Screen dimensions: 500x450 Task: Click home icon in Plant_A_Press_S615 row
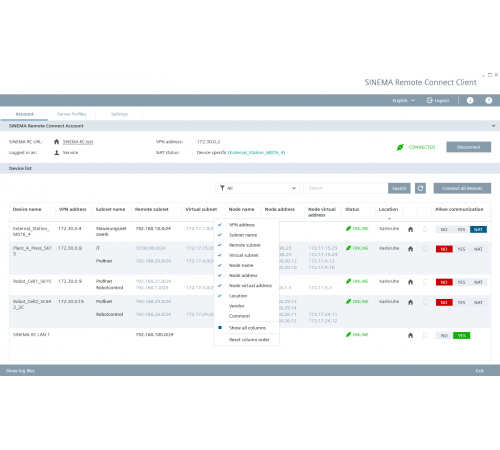point(410,249)
